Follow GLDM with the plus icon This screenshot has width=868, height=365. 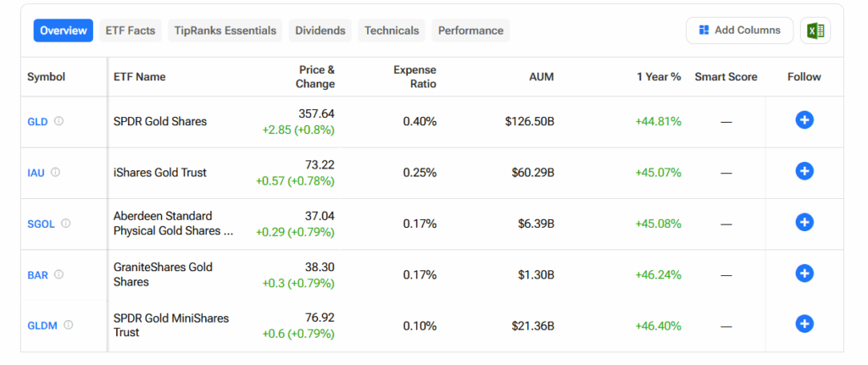pos(804,324)
